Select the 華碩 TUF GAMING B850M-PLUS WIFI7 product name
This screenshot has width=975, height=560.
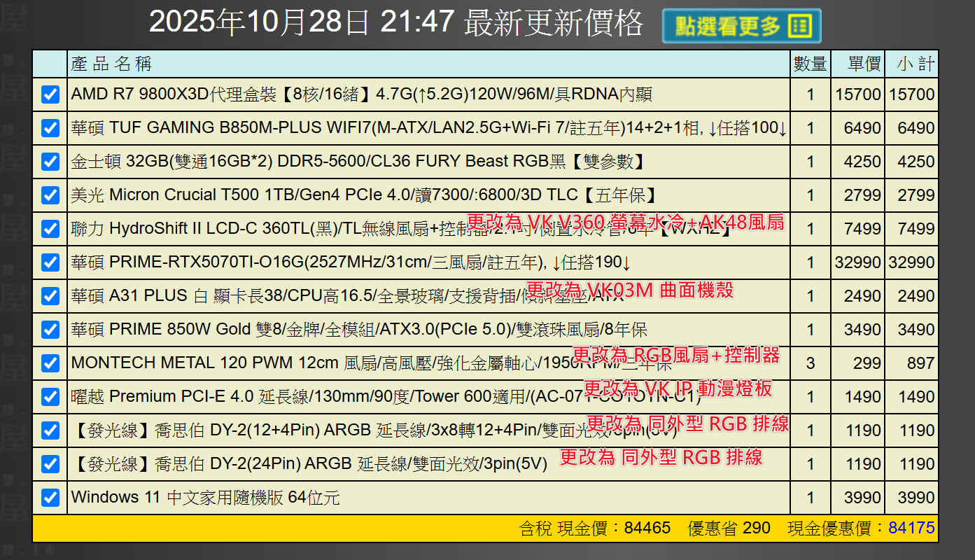(x=429, y=128)
